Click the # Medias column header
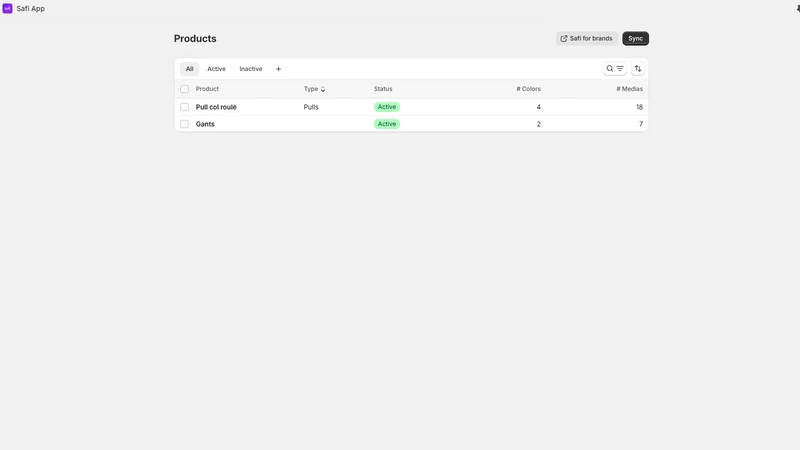The image size is (800, 450). (x=629, y=89)
